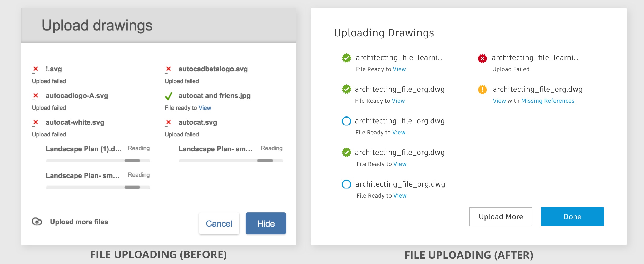Select the autocadlogo-A.svg file name
The width and height of the screenshot is (644, 264).
(x=77, y=96)
